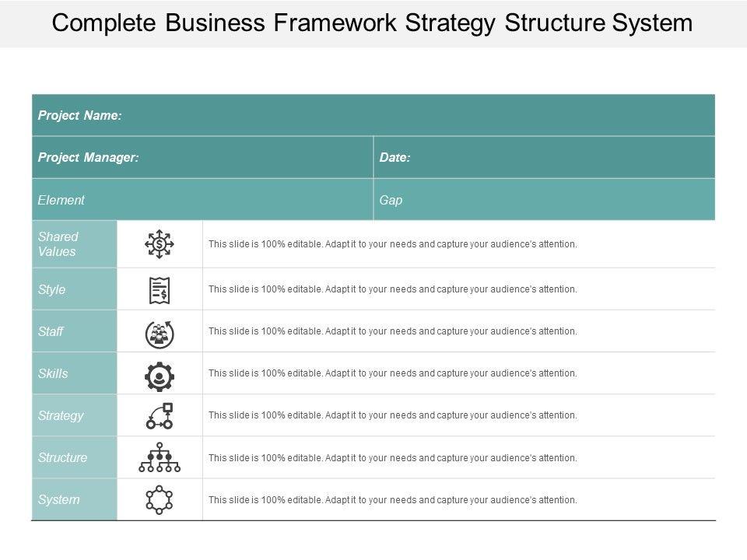Select the Strategy row label

[x=74, y=415]
